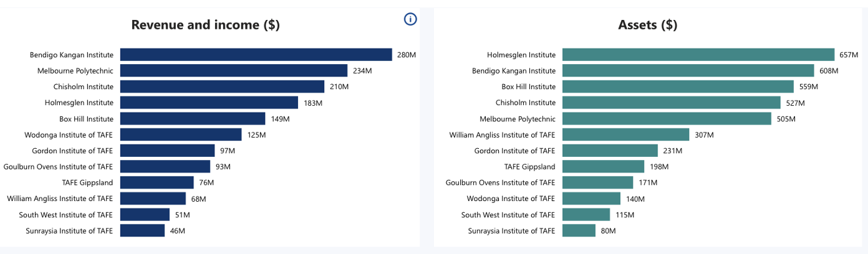Image resolution: width=868 pixels, height=254 pixels.
Task: Click the 68M revenue value label
Action: point(198,199)
